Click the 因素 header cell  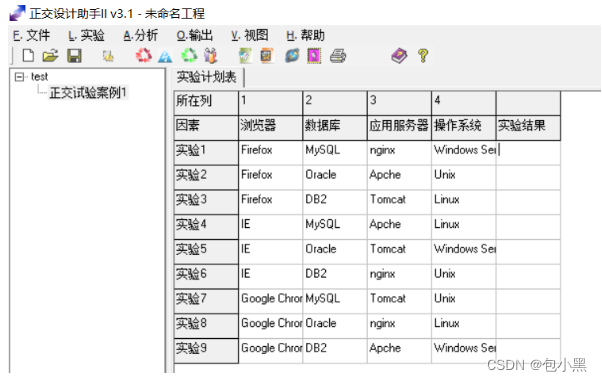click(x=206, y=128)
